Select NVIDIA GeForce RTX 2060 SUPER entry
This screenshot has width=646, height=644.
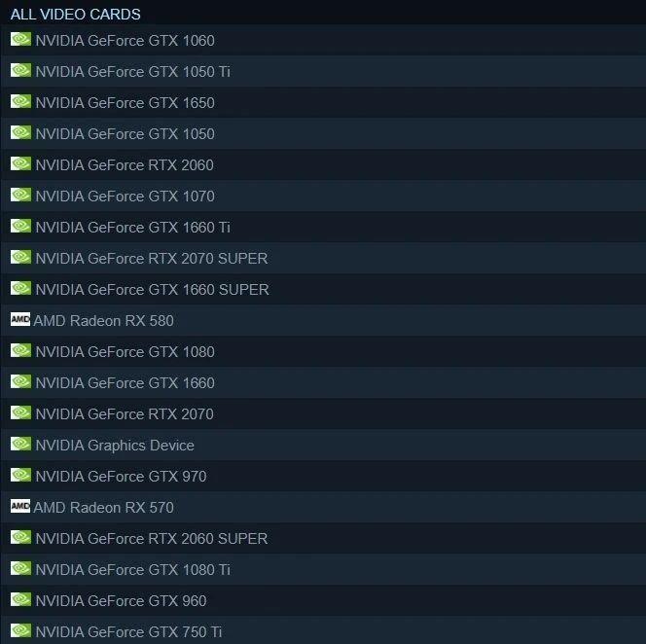(323, 538)
